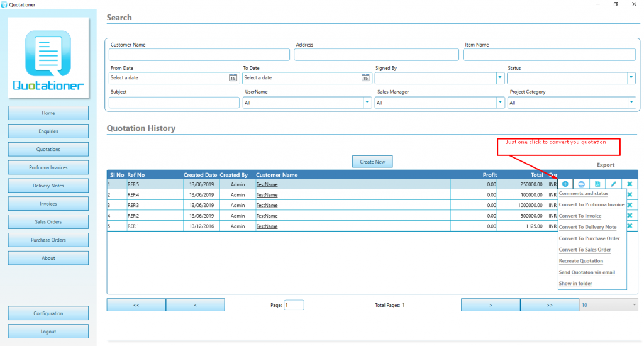Open Proforma Invoices section
This screenshot has height=346, width=644.
[x=48, y=167]
